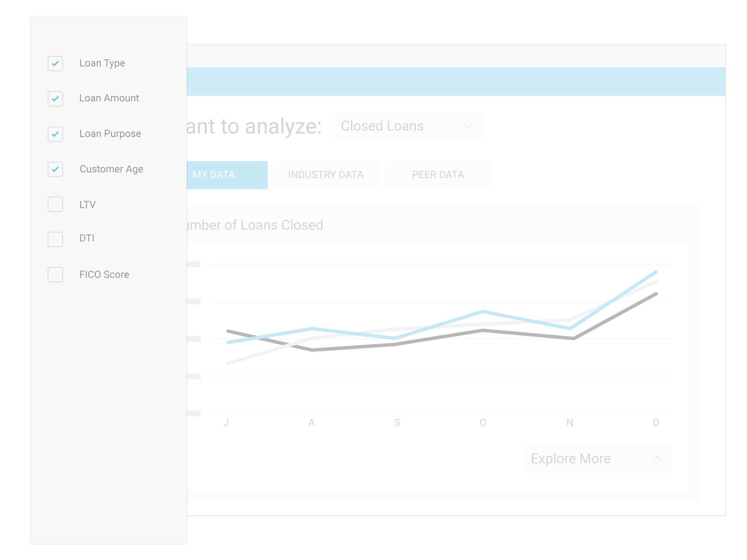Image resolution: width=747 pixels, height=560 pixels.
Task: Click the Loan Amount label
Action: (x=109, y=98)
